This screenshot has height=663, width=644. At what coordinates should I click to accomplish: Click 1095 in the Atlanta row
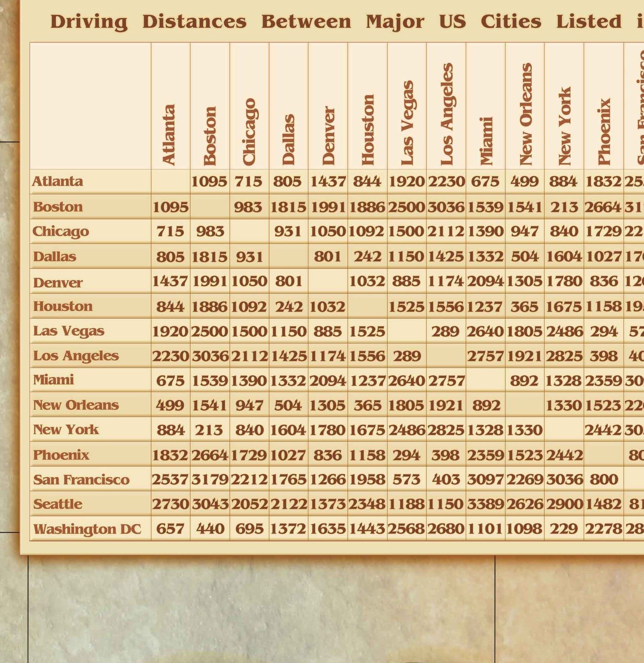(209, 181)
